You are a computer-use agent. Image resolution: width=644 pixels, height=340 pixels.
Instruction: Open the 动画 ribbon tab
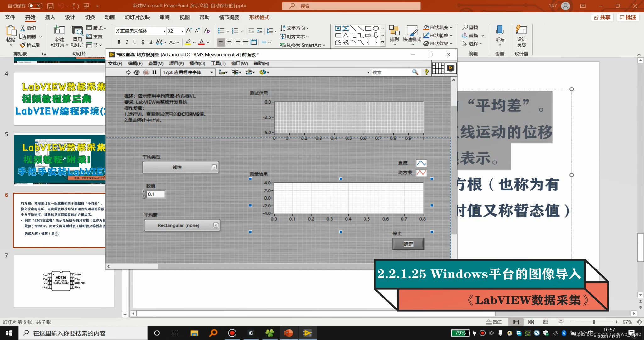pos(110,17)
